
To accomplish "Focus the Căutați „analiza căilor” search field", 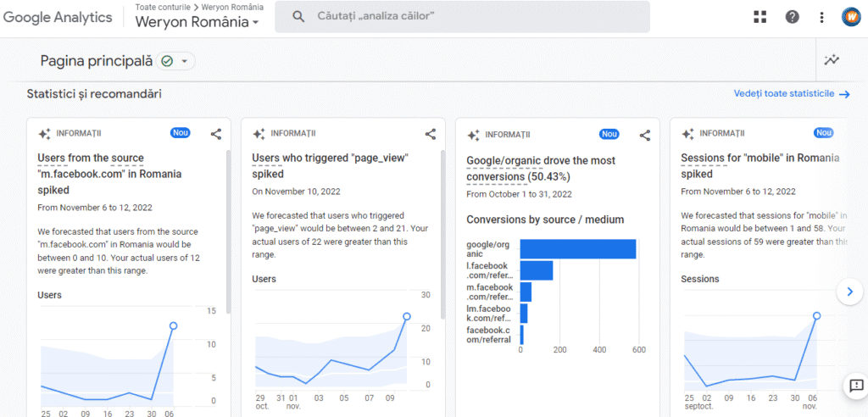I will click(462, 17).
